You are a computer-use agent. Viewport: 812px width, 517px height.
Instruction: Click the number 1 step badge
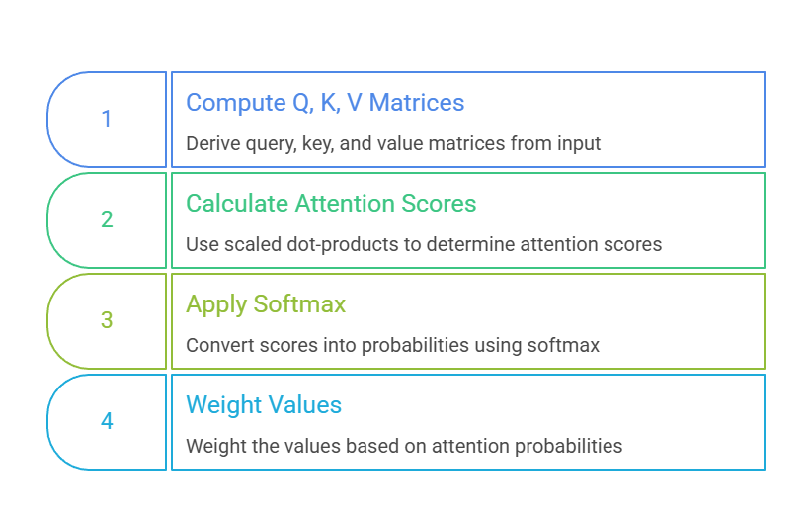coord(107,120)
